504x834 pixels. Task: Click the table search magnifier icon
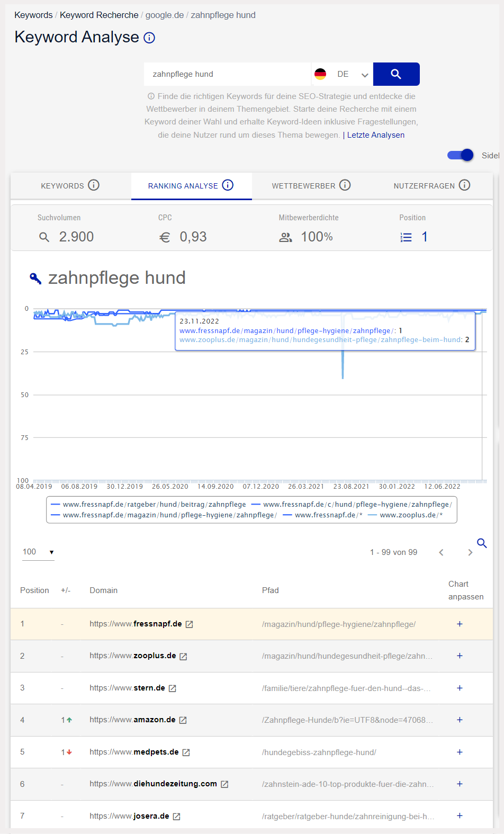pos(482,543)
